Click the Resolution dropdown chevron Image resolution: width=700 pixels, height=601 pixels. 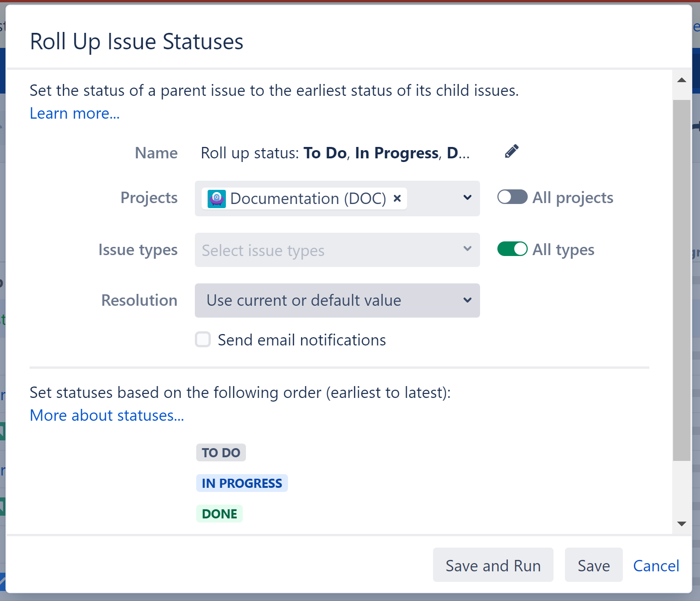pyautogui.click(x=467, y=300)
